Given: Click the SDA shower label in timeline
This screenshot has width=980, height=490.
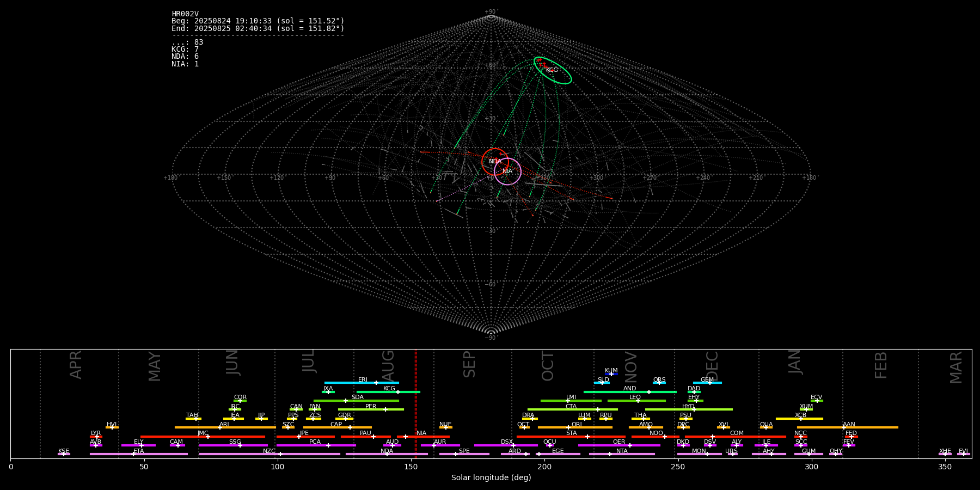Looking at the screenshot, I should point(358,397).
